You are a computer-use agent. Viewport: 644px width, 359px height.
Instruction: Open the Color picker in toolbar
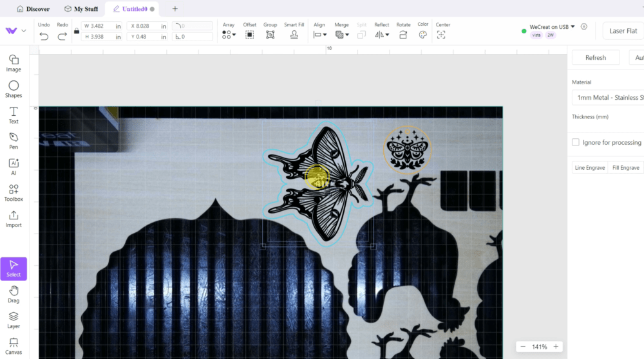pyautogui.click(x=422, y=35)
